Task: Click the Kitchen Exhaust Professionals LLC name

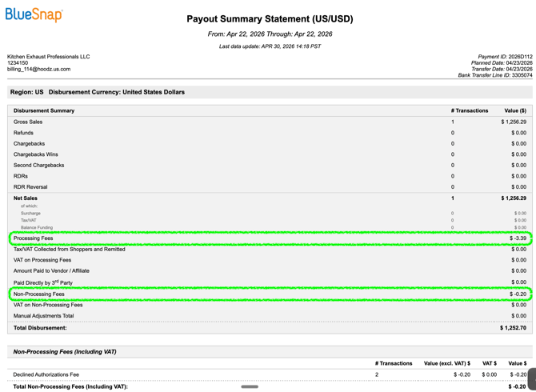Action: (x=49, y=57)
